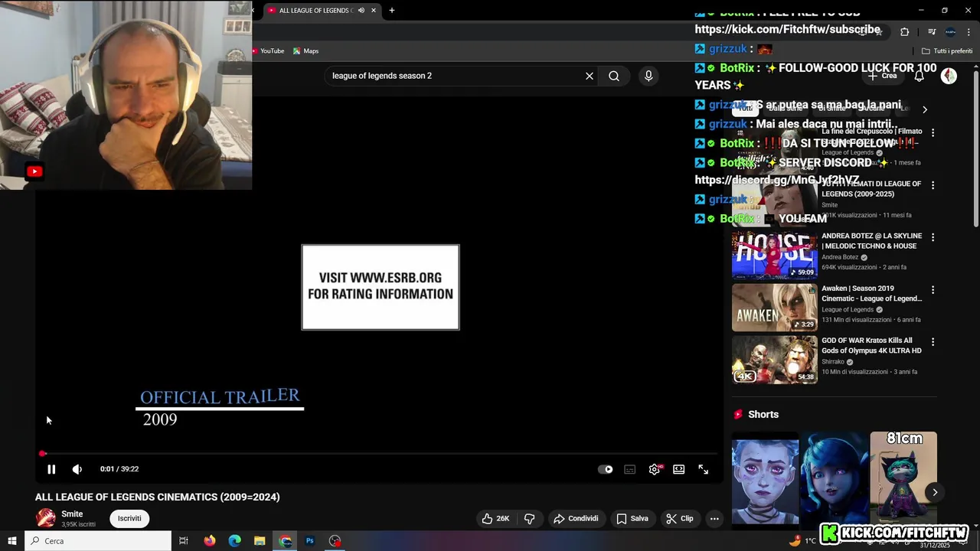Screen dimensions: 980x551
Task: Open options for Awaken Season 2019 video
Action: [933, 290]
